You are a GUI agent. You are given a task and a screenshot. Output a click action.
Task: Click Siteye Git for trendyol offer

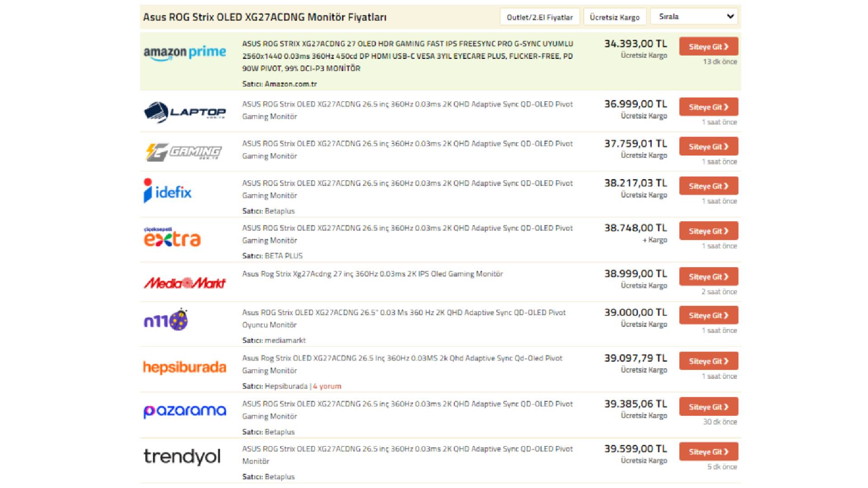708,451
